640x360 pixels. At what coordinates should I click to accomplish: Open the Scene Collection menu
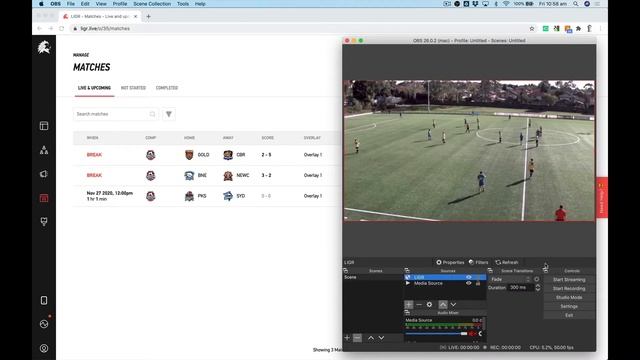(x=152, y=4)
